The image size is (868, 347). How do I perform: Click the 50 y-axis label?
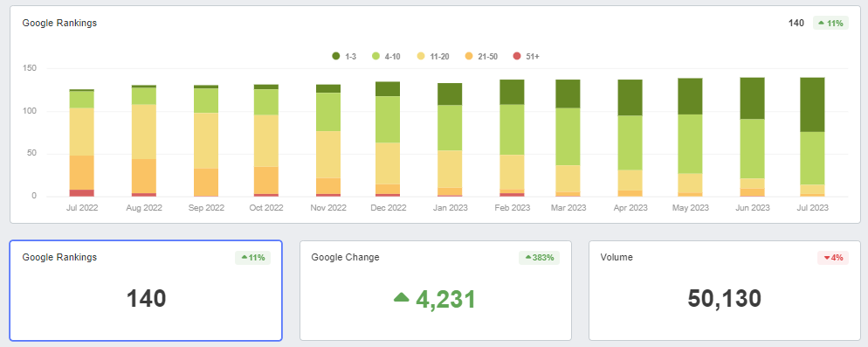coord(31,154)
